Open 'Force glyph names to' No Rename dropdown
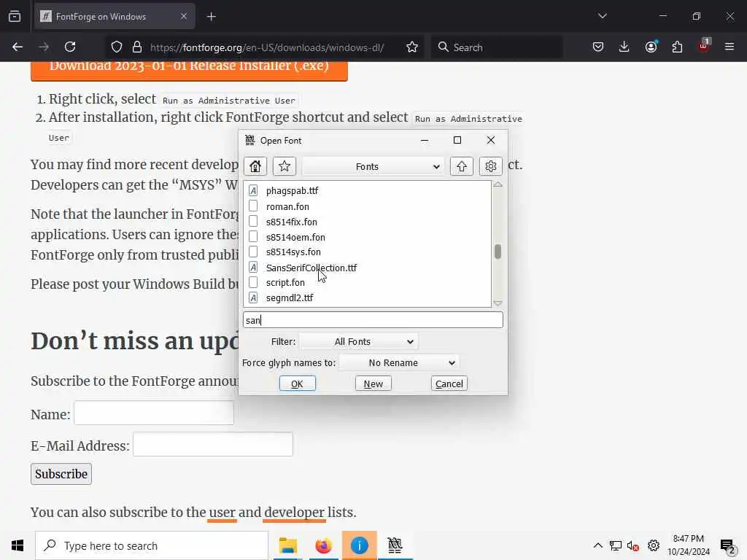747x560 pixels. 399,363
